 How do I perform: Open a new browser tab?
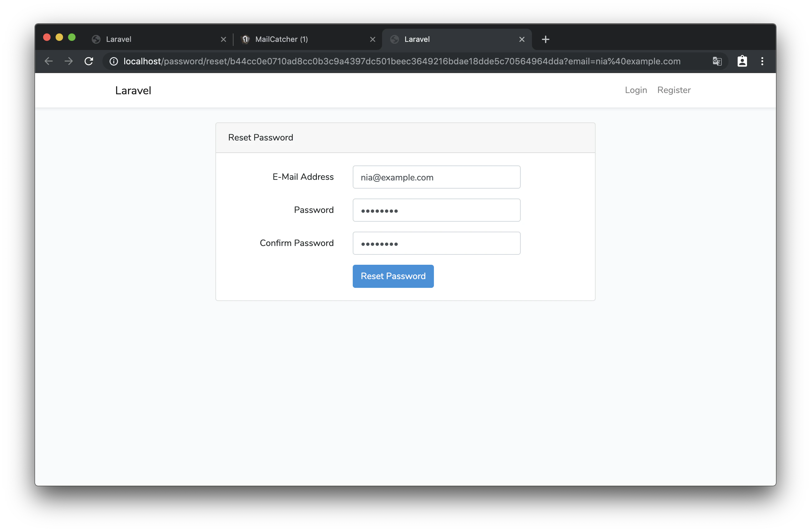545,40
